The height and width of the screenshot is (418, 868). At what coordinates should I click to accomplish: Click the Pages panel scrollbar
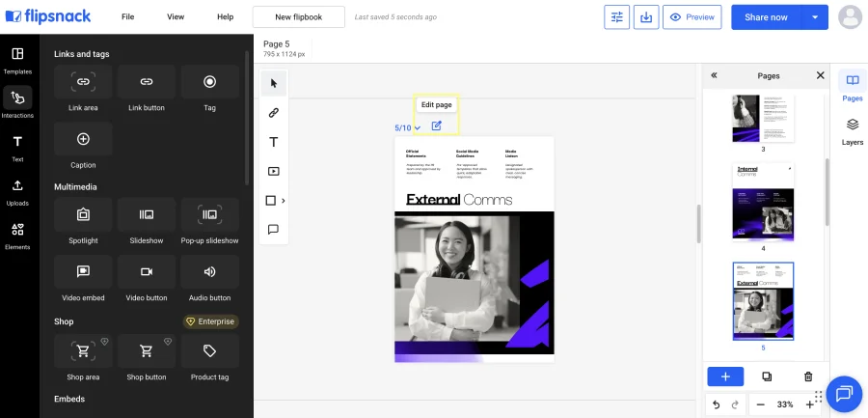pyautogui.click(x=827, y=192)
